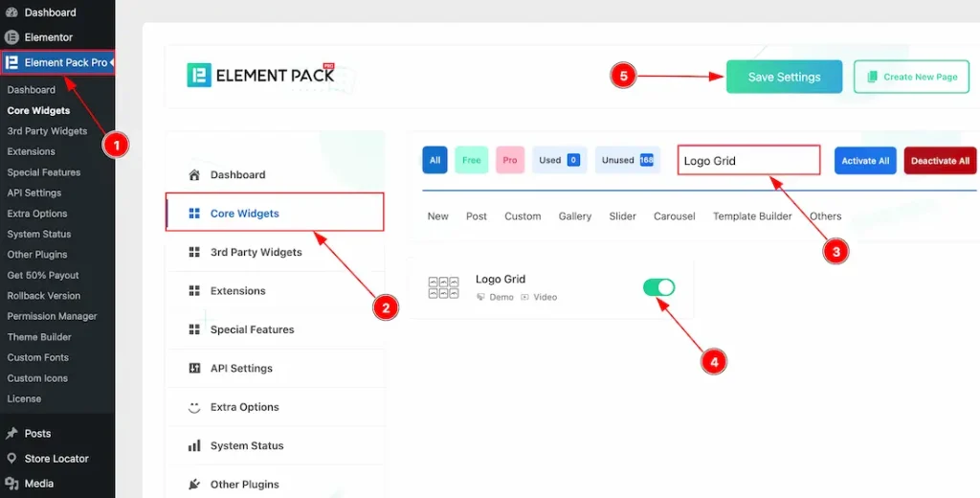Viewport: 980px width, 498px height.
Task: Select the Post category tab
Action: pyautogui.click(x=477, y=215)
